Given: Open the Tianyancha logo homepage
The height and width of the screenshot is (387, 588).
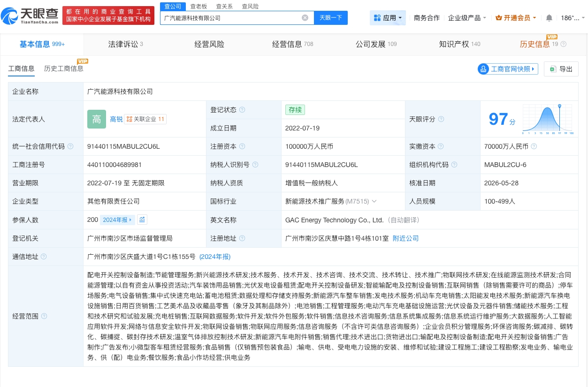Looking at the screenshot, I should (30, 16).
